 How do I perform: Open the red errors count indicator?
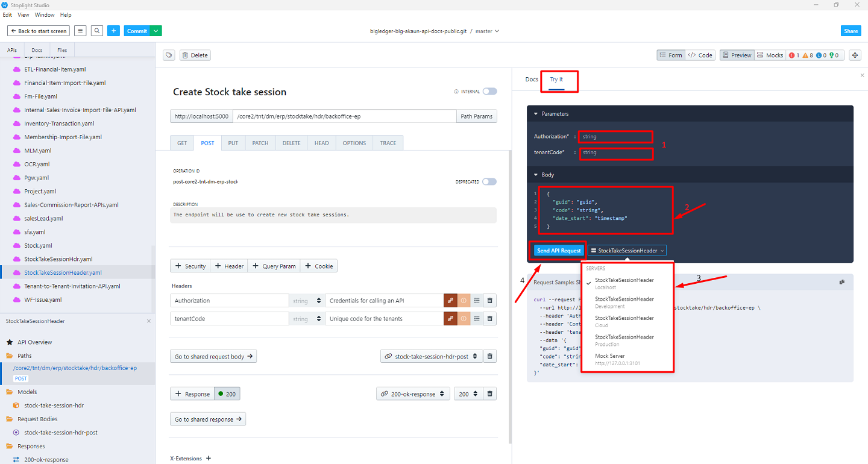pos(794,55)
